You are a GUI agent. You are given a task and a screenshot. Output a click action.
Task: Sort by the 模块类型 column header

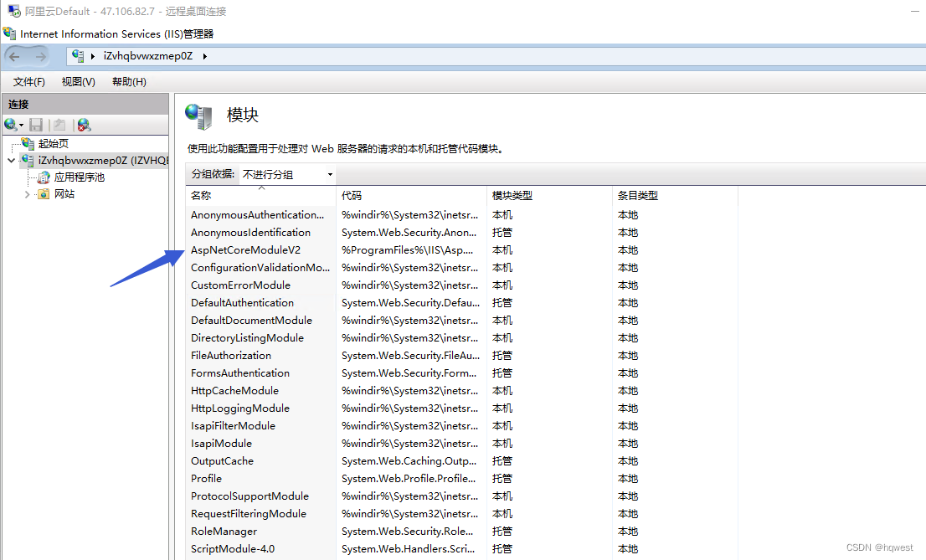pos(550,196)
